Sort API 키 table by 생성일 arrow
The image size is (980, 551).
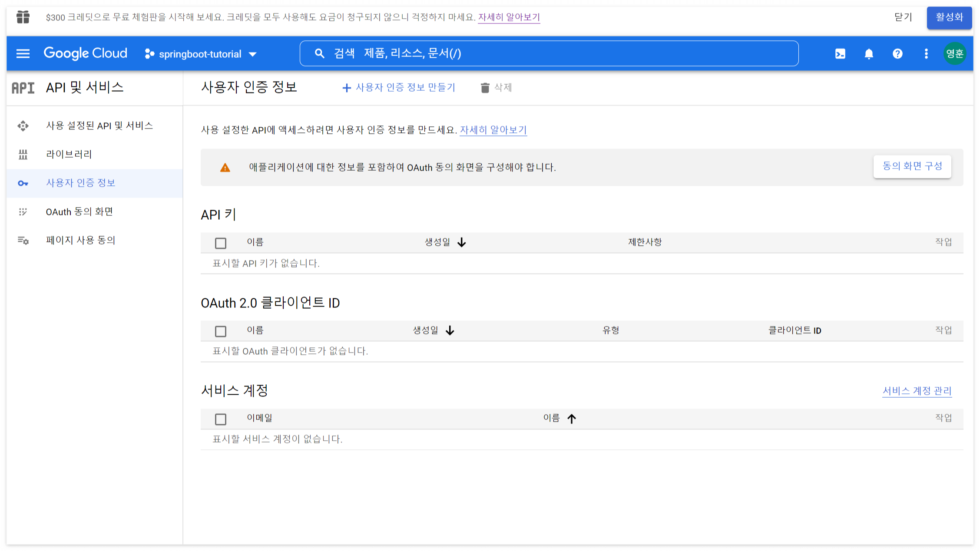(x=461, y=242)
